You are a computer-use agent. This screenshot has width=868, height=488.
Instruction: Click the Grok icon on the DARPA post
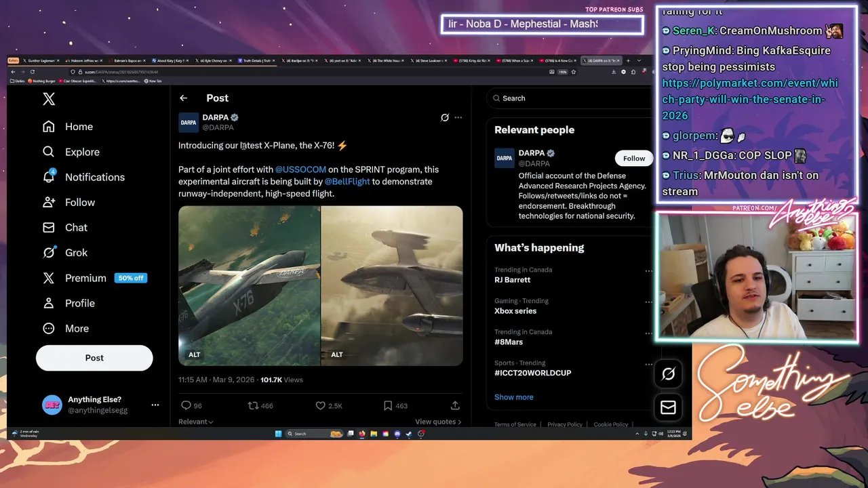coord(445,117)
